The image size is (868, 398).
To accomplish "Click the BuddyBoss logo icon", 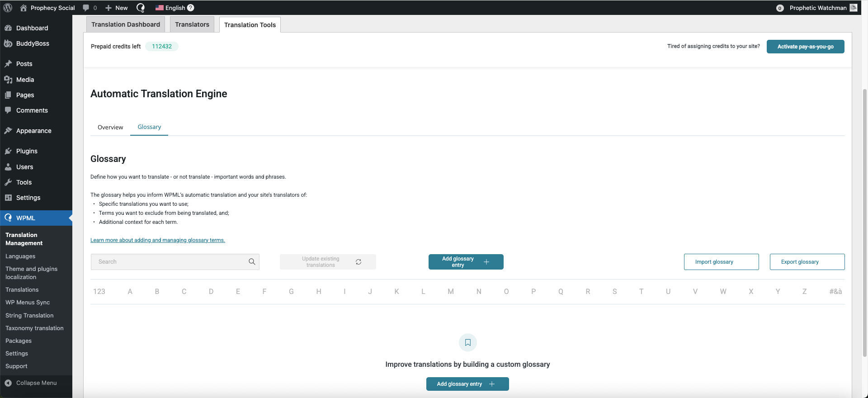I will [8, 43].
